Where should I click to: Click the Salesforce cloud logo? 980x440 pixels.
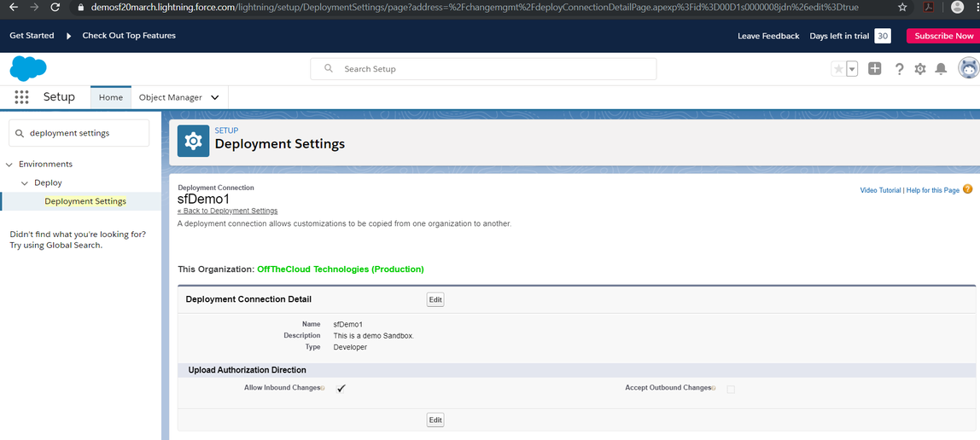coord(28,68)
